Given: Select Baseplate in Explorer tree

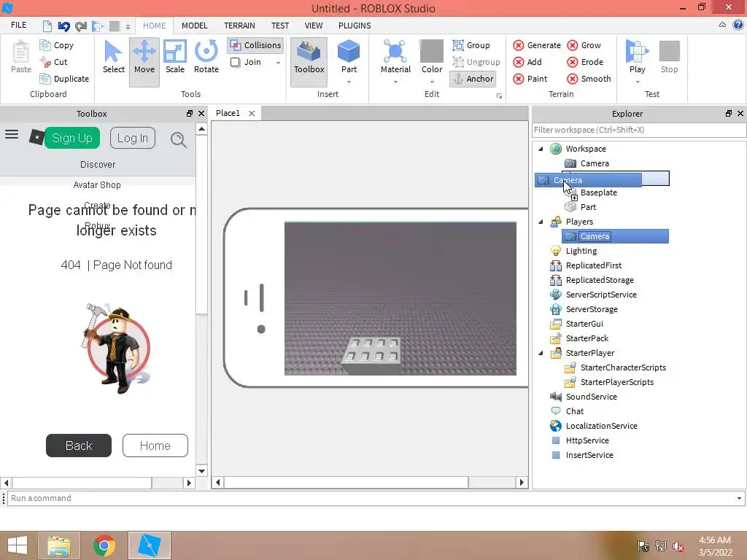Looking at the screenshot, I should click(599, 192).
